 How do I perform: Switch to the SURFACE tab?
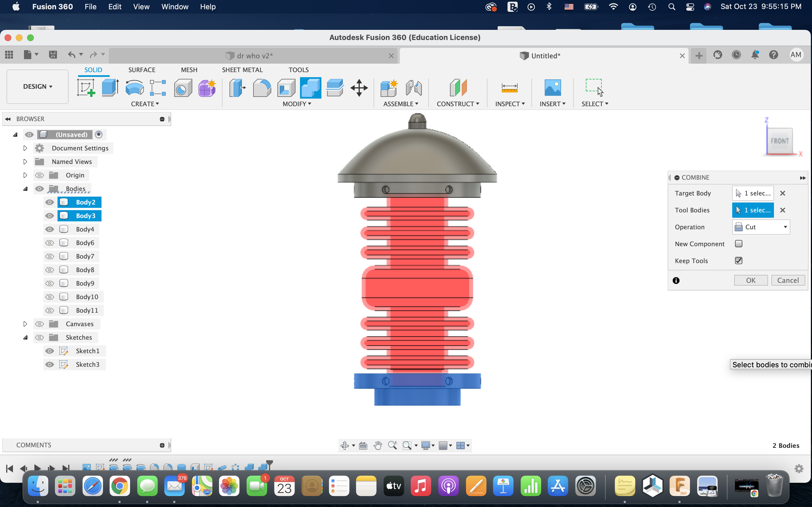pos(142,70)
